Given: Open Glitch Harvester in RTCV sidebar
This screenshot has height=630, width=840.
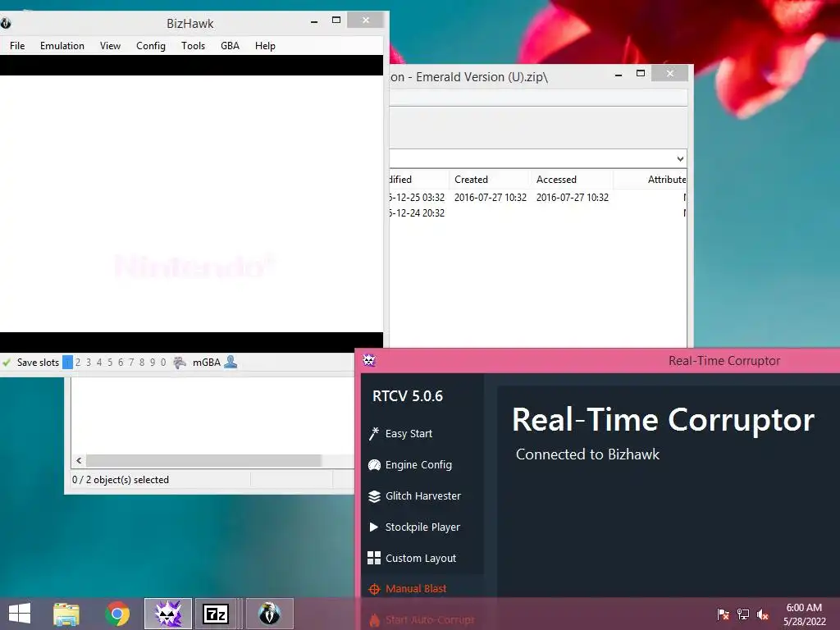Looking at the screenshot, I should tap(422, 496).
